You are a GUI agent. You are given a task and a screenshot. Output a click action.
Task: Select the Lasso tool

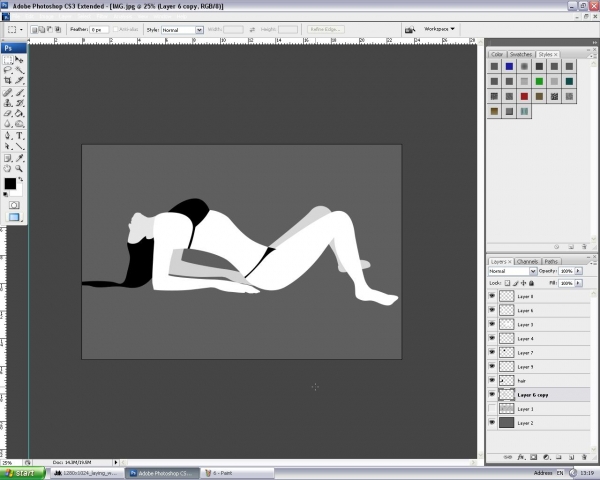tap(8, 70)
